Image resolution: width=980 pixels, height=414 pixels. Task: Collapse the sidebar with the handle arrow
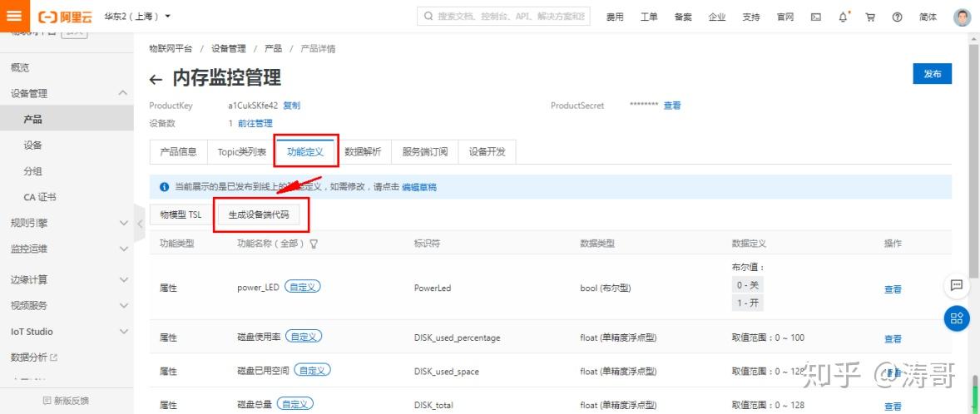click(140, 223)
